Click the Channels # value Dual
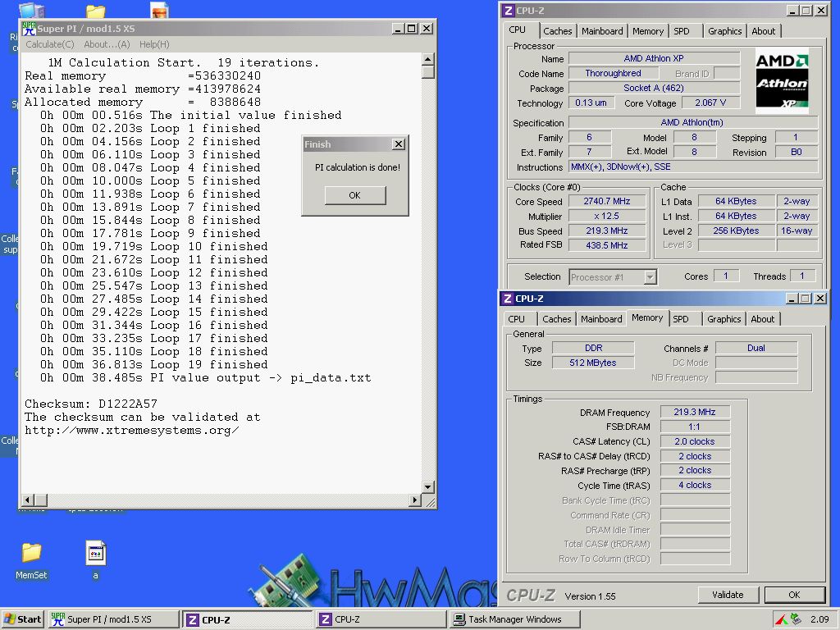The image size is (840, 630). [x=756, y=348]
